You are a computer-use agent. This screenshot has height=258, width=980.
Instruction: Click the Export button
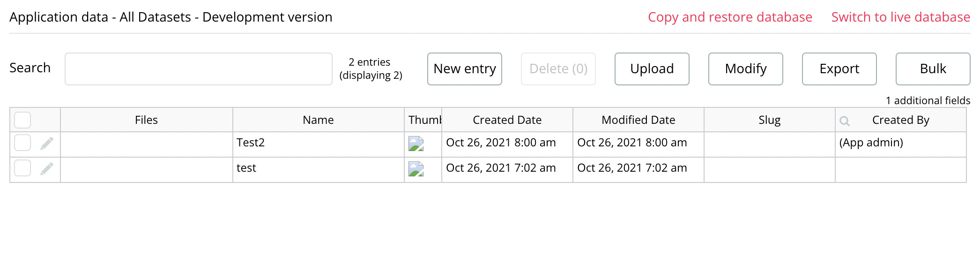coord(839,69)
